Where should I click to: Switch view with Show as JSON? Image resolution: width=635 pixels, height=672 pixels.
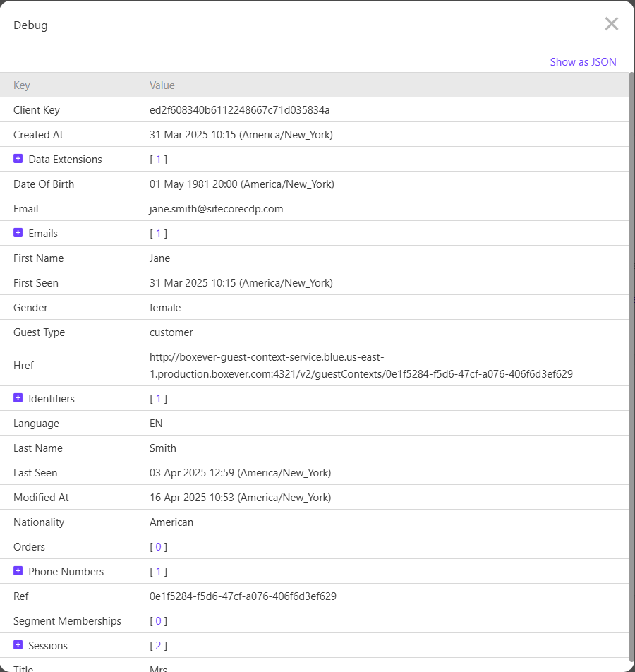tap(583, 62)
